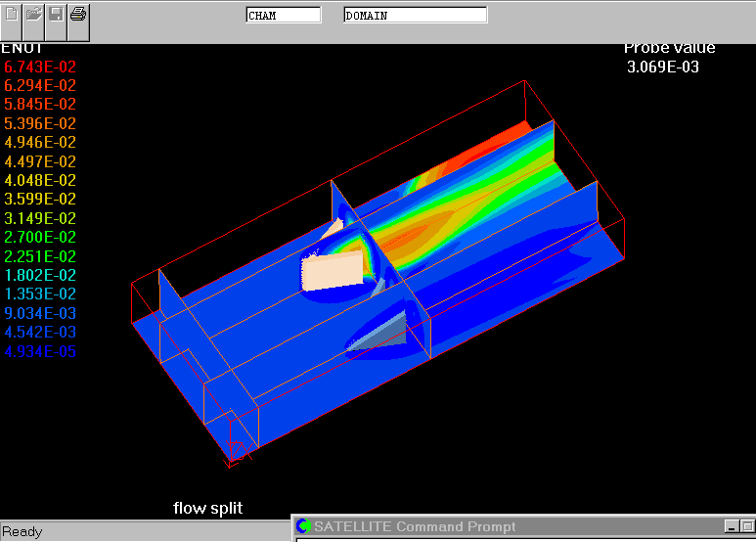Click the red axis origin marker
Screen dimensions: 756x542
237,451
